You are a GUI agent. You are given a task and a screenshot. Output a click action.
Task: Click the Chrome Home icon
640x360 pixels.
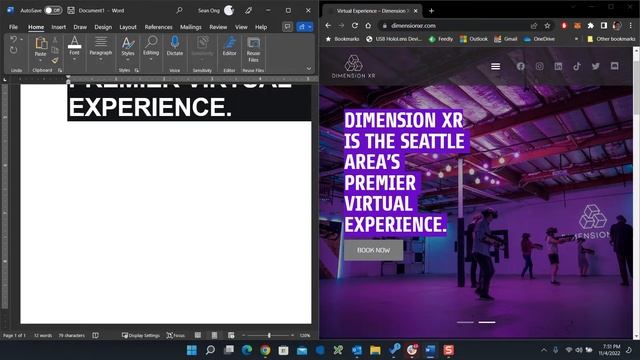click(368, 26)
